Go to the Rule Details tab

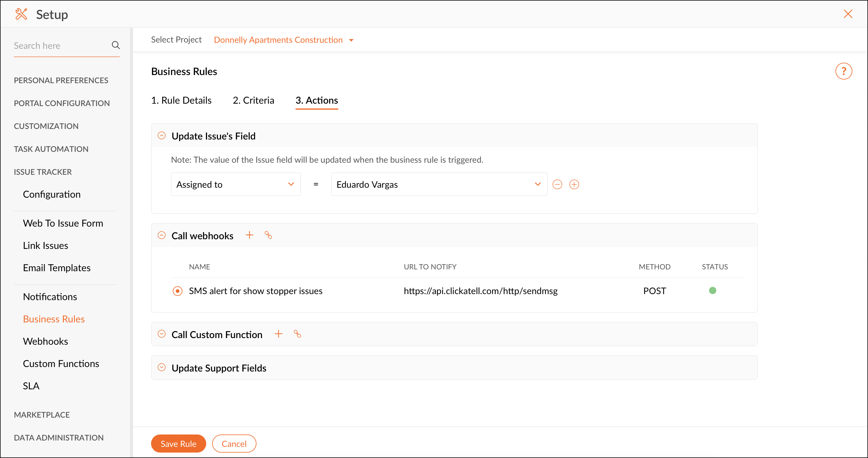181,100
